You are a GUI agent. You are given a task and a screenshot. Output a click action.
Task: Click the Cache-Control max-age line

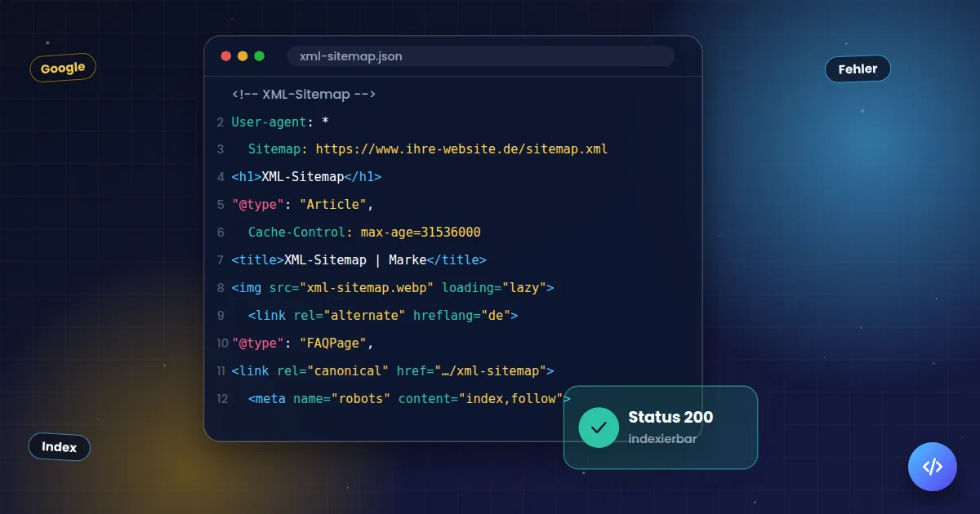[364, 233]
